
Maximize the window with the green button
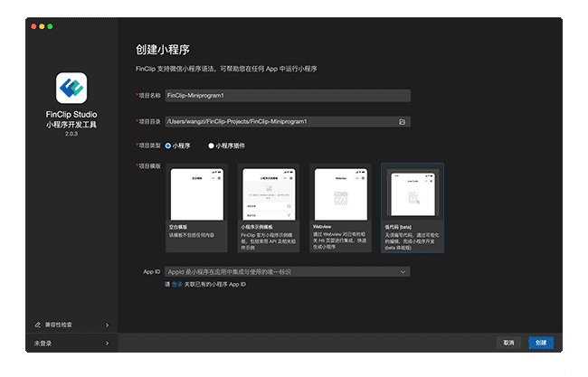[51, 26]
